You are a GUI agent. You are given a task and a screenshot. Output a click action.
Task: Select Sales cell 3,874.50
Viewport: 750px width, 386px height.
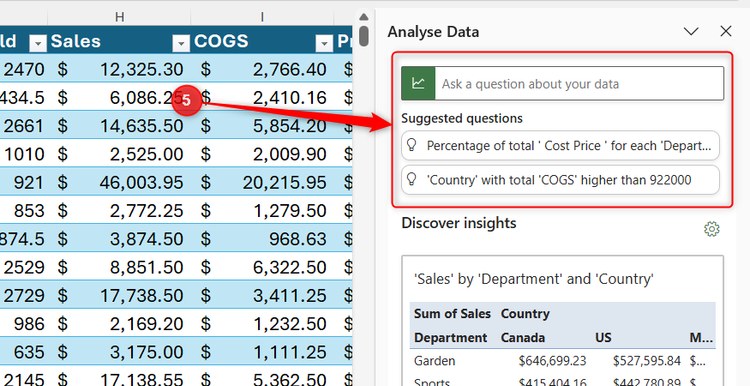[119, 239]
